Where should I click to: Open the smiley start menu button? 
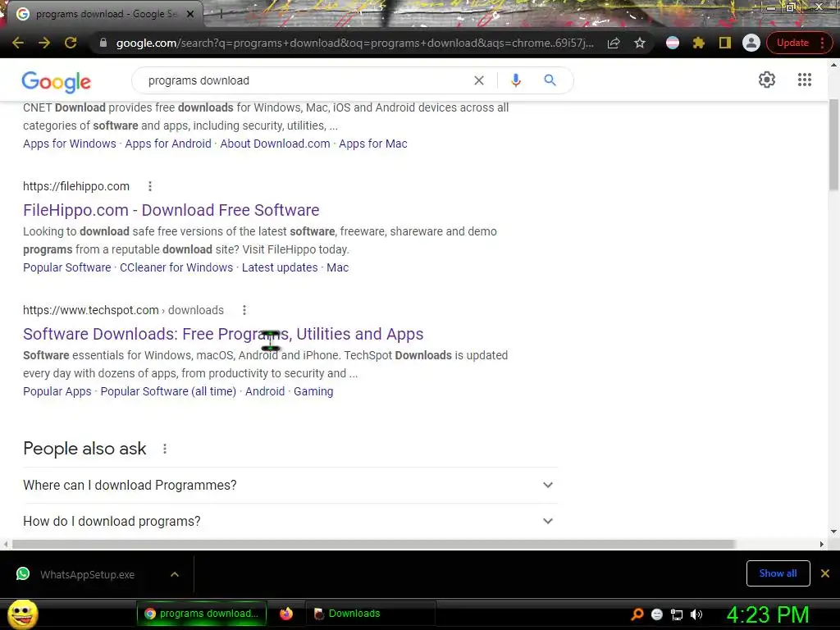22,614
